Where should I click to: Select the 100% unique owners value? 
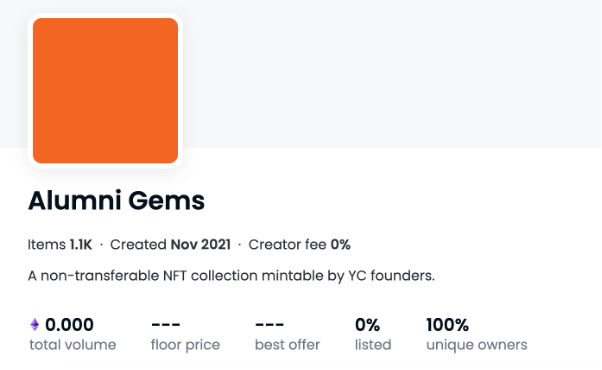pos(447,325)
